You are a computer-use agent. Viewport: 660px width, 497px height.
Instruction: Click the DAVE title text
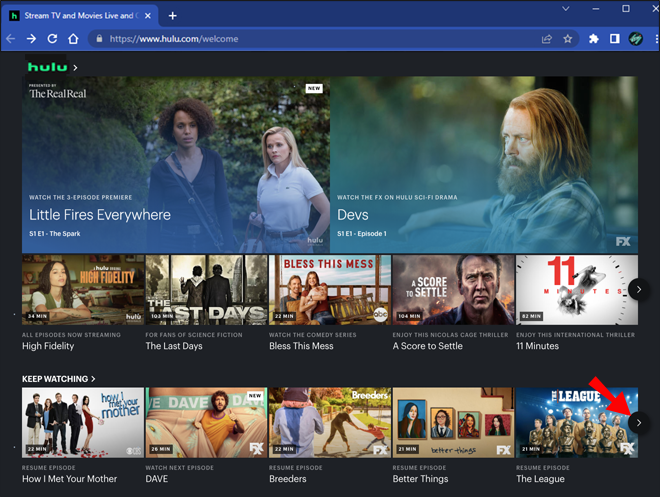(157, 479)
